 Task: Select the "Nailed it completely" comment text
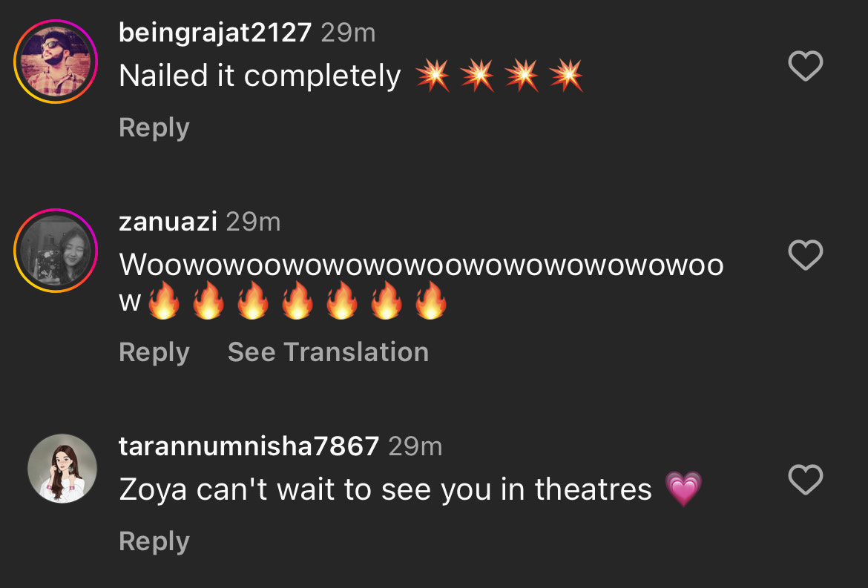[260, 76]
